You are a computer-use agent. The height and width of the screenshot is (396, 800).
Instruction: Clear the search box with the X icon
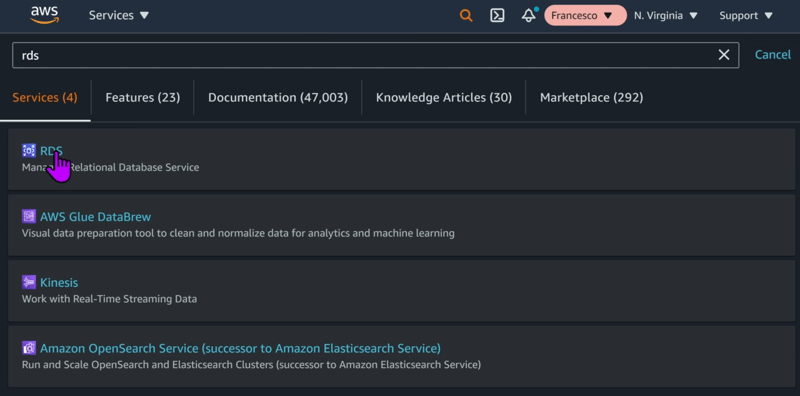[x=723, y=55]
